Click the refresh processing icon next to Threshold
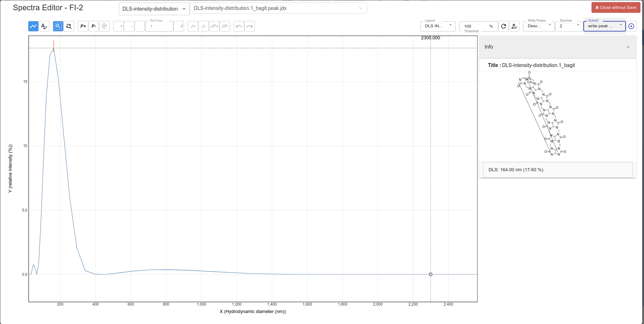This screenshot has height=324, width=644. tap(503, 26)
